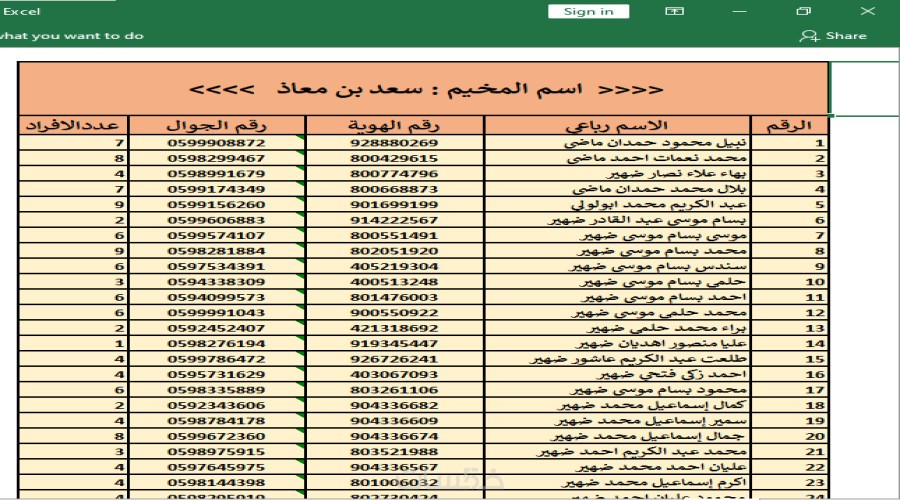Select mobile number cell 0594338309
Screen dimensions: 900x500
click(217, 282)
